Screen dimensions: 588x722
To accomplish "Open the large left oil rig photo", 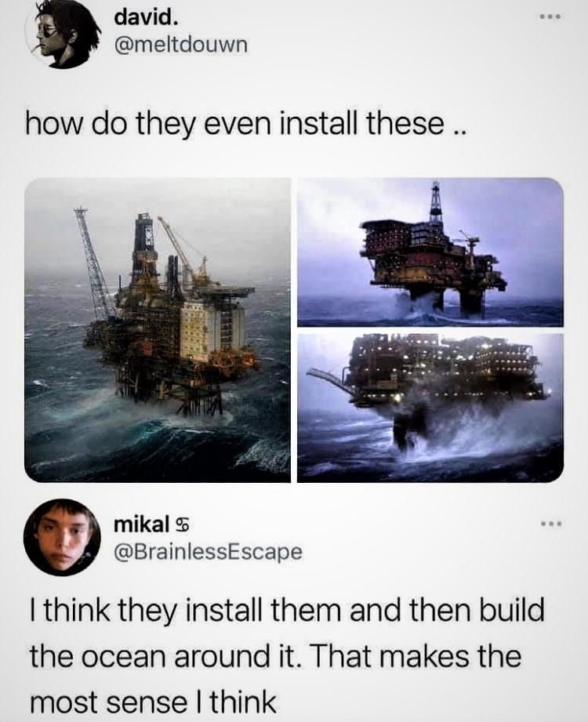I will point(158,330).
